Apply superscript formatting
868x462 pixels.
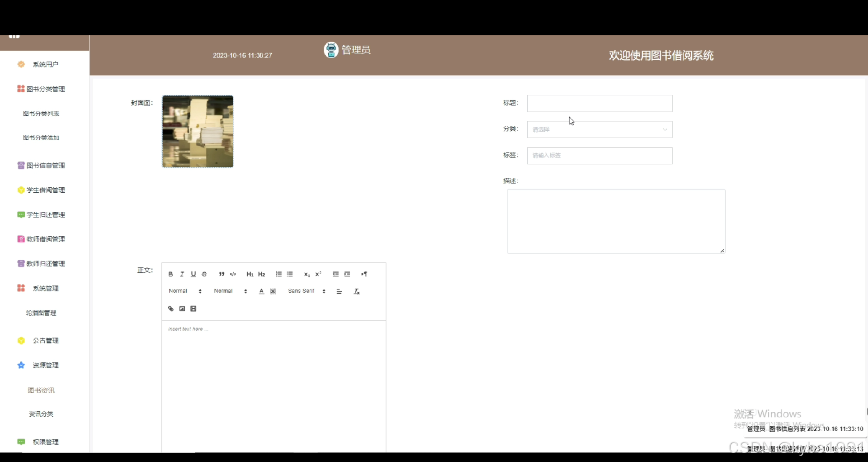pyautogui.click(x=318, y=274)
